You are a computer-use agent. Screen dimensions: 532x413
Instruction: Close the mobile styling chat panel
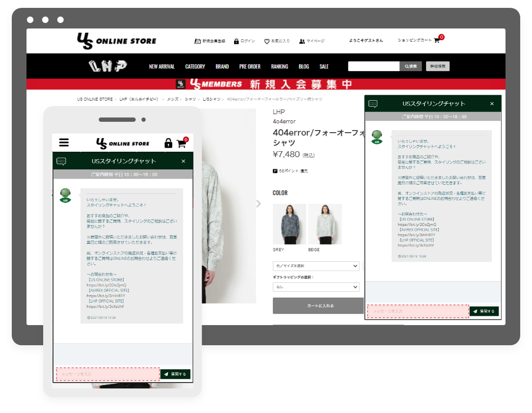point(183,161)
